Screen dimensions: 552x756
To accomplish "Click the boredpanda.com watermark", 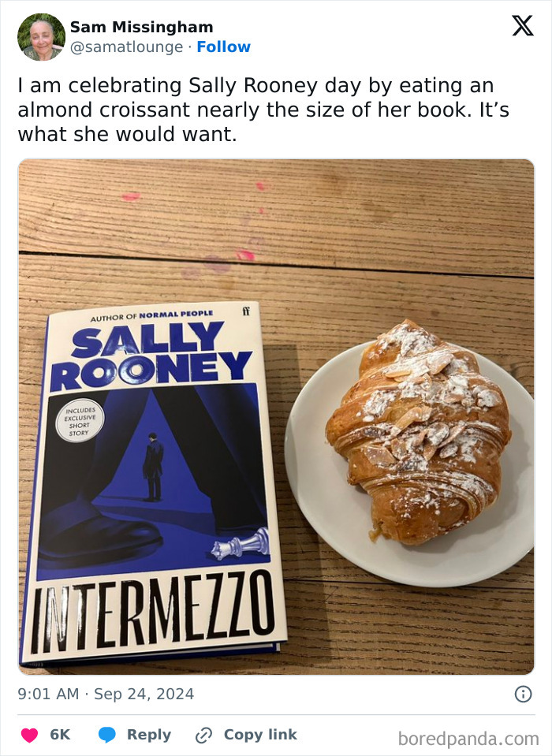I will pyautogui.click(x=468, y=738).
